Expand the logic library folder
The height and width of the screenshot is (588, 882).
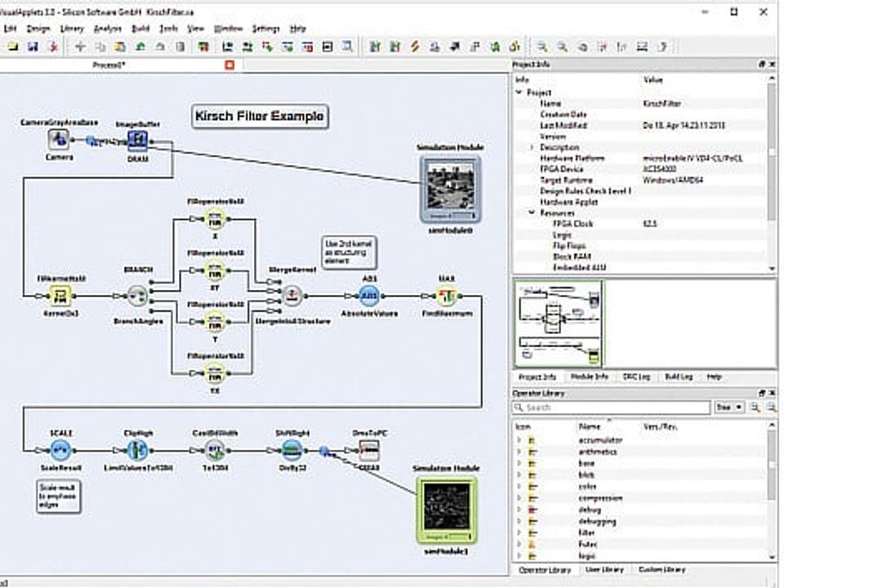pos(519,556)
